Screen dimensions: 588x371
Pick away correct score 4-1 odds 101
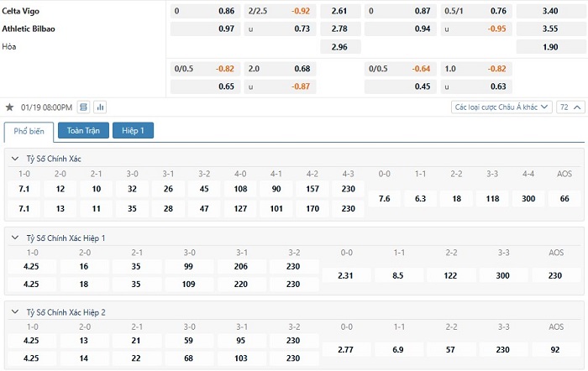276,209
